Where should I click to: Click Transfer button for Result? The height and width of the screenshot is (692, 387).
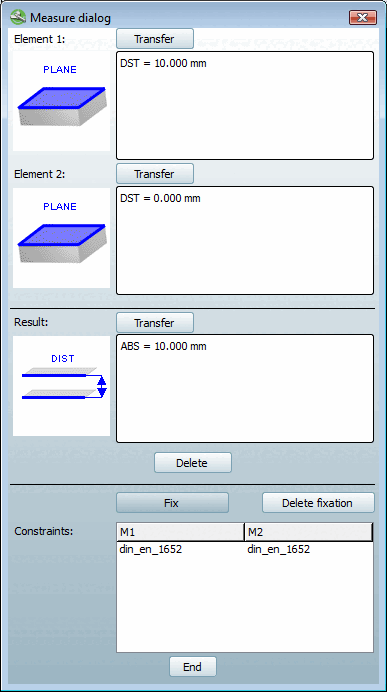155,323
